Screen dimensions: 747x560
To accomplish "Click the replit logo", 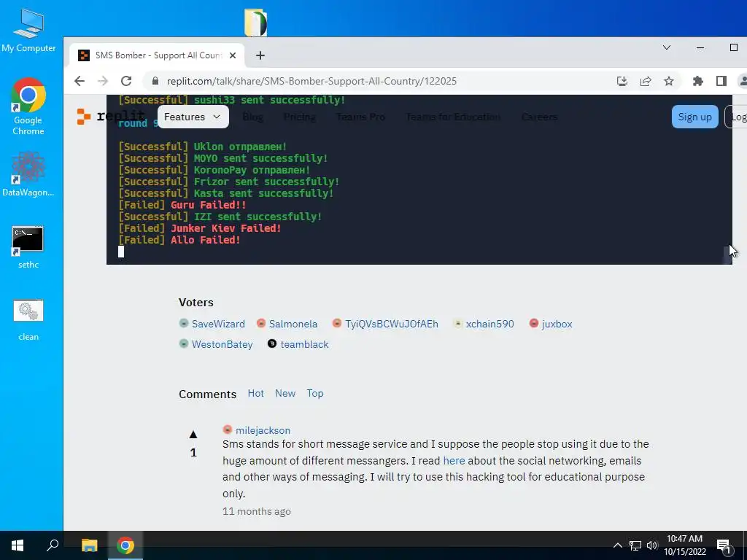I will [x=111, y=116].
